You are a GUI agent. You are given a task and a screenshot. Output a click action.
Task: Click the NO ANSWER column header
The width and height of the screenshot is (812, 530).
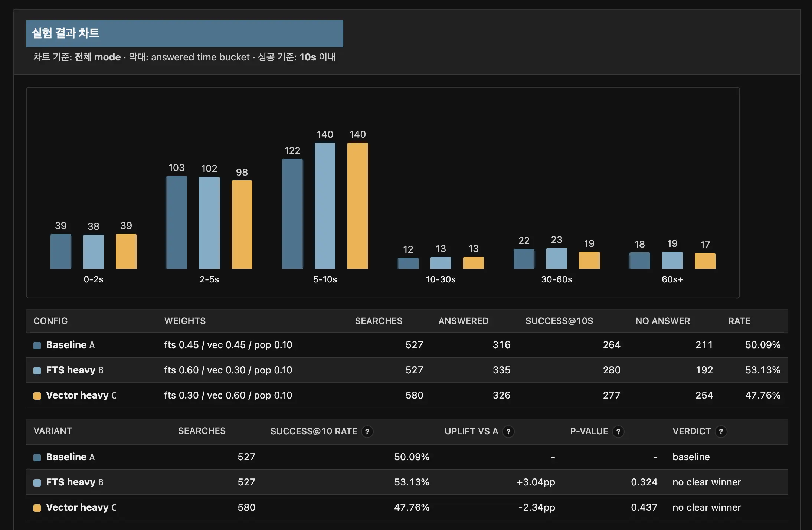[663, 321]
